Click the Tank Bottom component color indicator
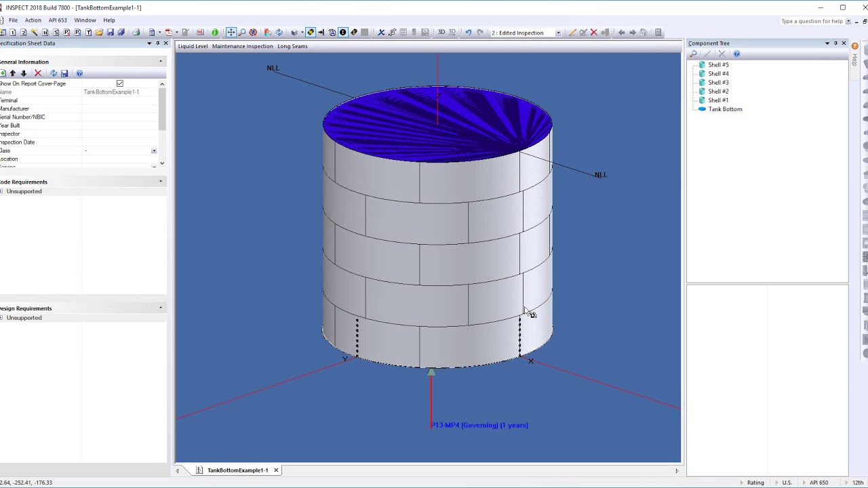The height and width of the screenshot is (488, 868). point(702,109)
